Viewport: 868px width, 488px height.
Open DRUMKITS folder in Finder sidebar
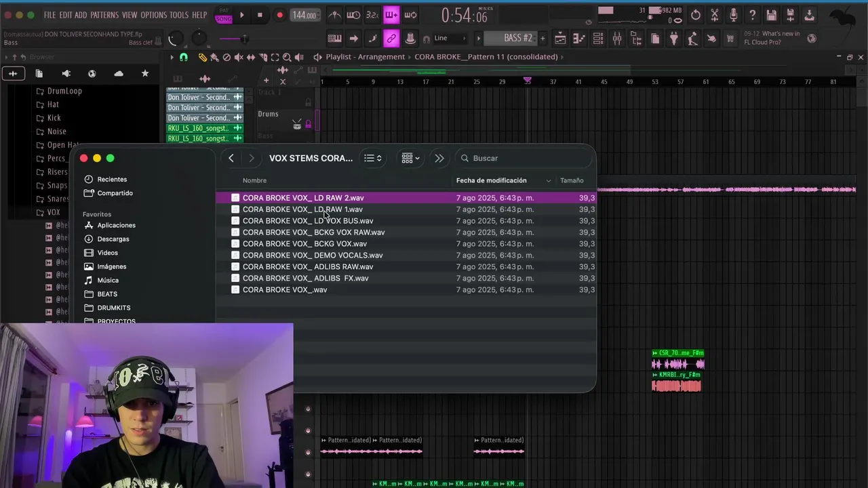pyautogui.click(x=107, y=308)
